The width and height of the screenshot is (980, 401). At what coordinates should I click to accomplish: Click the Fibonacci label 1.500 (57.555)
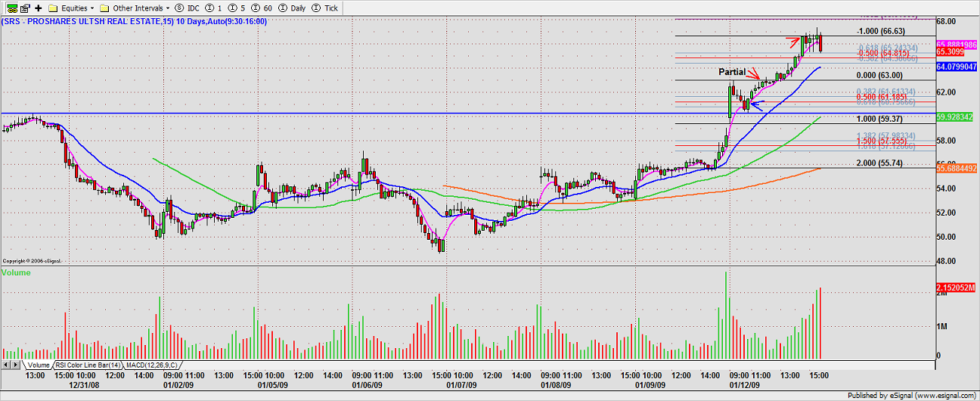click(882, 141)
